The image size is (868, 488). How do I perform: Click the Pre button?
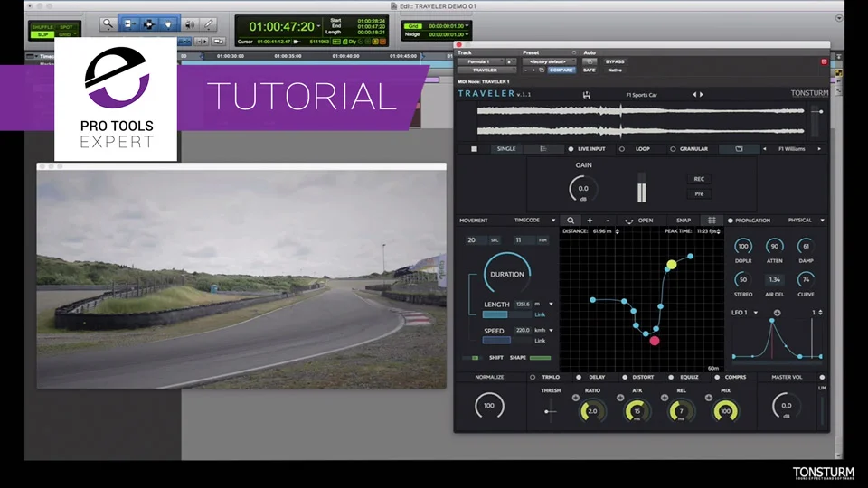click(699, 193)
